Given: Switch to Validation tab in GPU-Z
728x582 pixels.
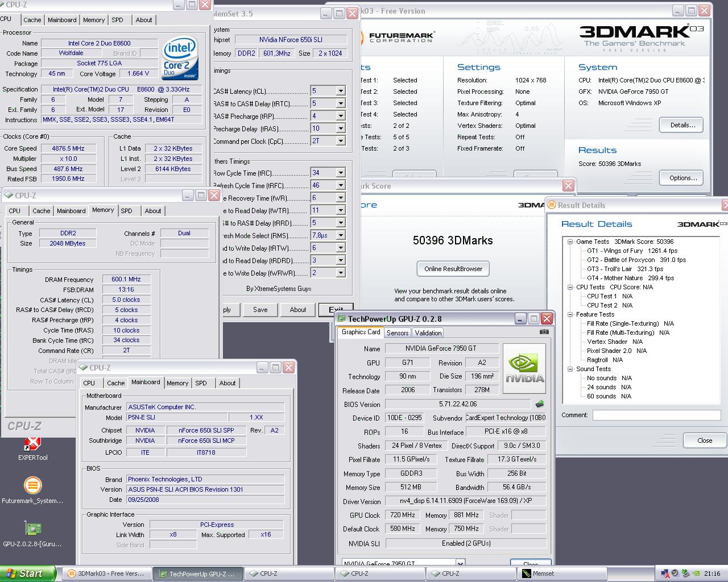Looking at the screenshot, I should click(428, 333).
